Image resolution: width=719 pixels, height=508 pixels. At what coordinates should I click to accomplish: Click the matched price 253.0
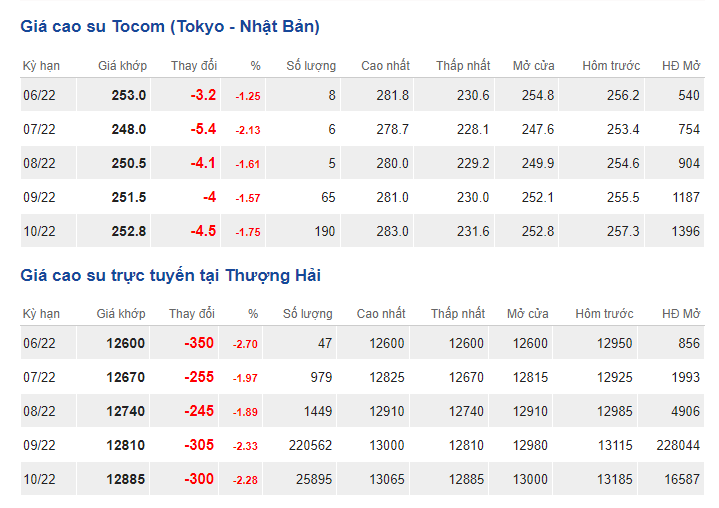point(129,96)
